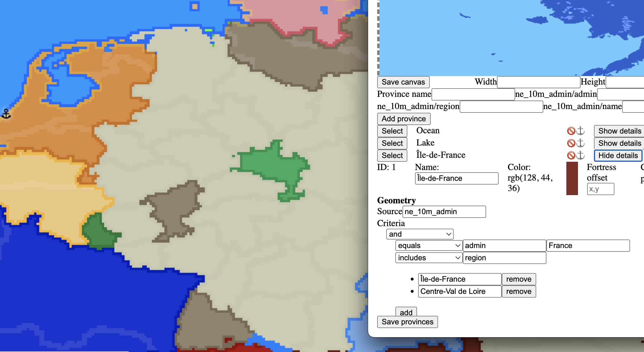Select the Ocean province
644x352 pixels.
click(392, 131)
